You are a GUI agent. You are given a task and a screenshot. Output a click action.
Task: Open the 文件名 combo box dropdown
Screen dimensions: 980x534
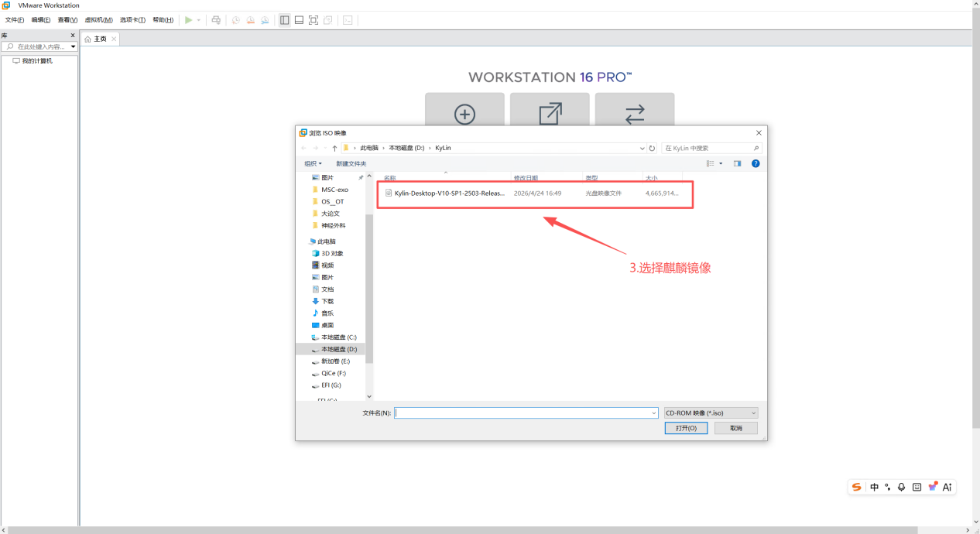654,413
